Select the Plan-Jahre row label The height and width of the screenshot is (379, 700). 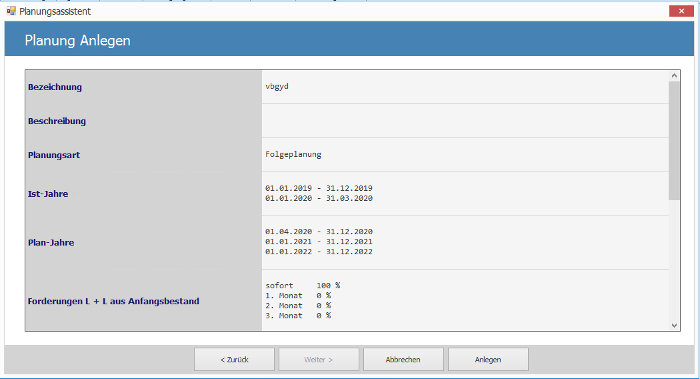[51, 243]
